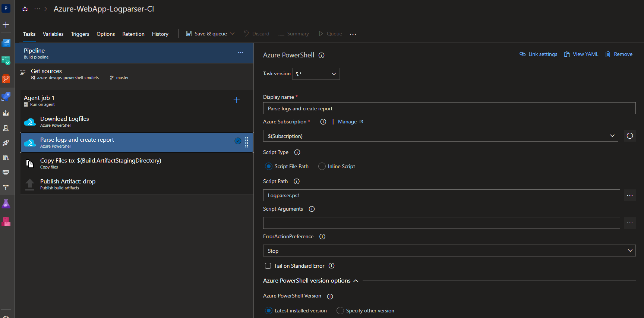
Task: Show Azure Subscription info tooltip
Action: coord(323,122)
